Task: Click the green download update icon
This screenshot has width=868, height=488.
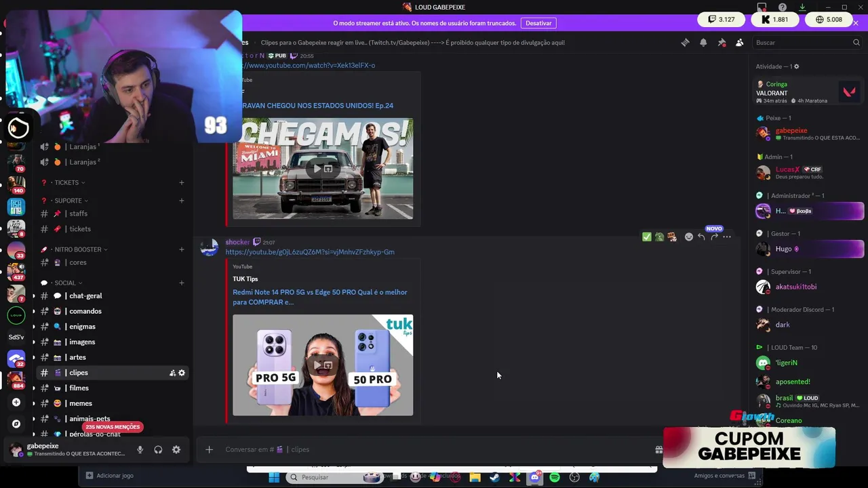Action: [x=802, y=7]
